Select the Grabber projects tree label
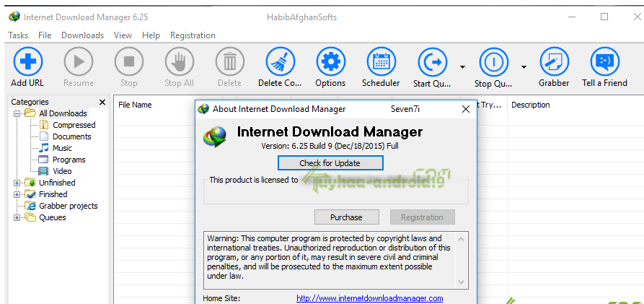Image resolution: width=644 pixels, height=304 pixels. 69,206
